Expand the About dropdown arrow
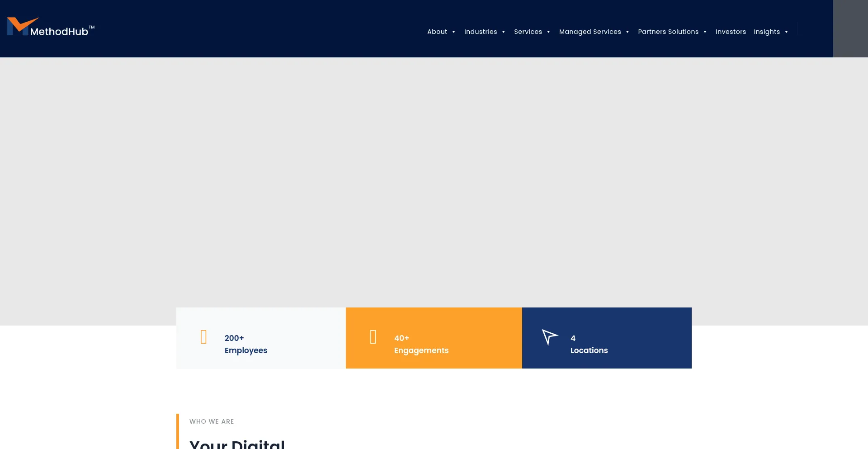868x449 pixels. pyautogui.click(x=453, y=32)
